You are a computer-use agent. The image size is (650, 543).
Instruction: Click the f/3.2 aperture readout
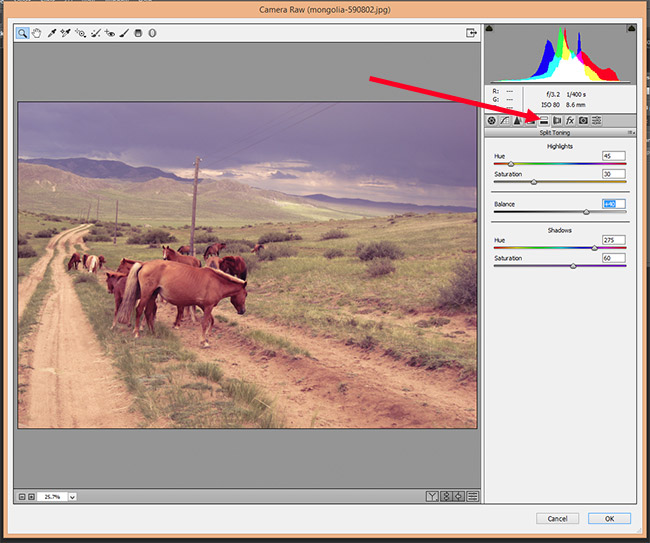(x=553, y=95)
